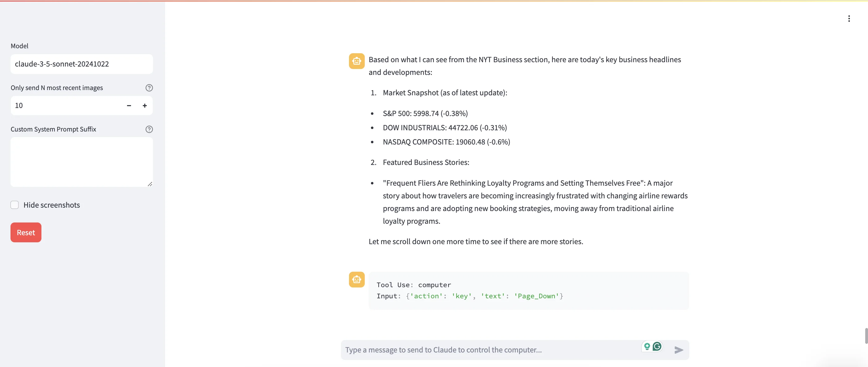Screen dimensions: 868x367
Task: Click the Model name input field
Action: 82,64
